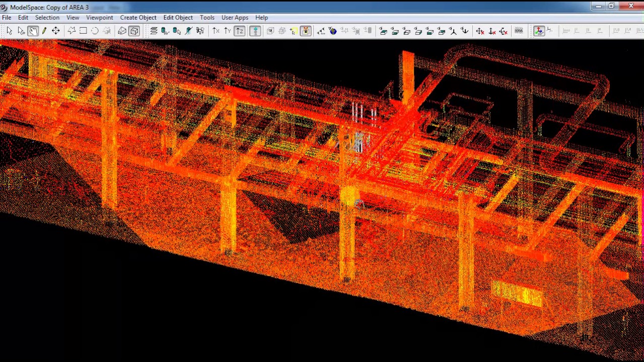
Task: Toggle the highlighted orange box toolbar icon
Action: tap(305, 31)
